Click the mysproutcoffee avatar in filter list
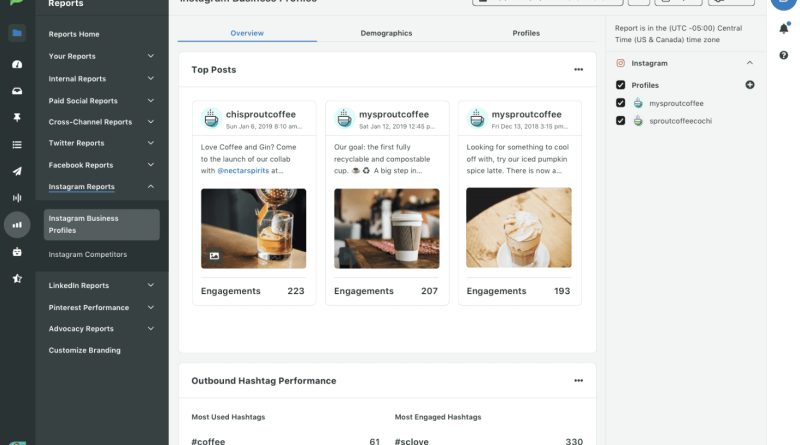The height and width of the screenshot is (445, 800). pos(638,103)
